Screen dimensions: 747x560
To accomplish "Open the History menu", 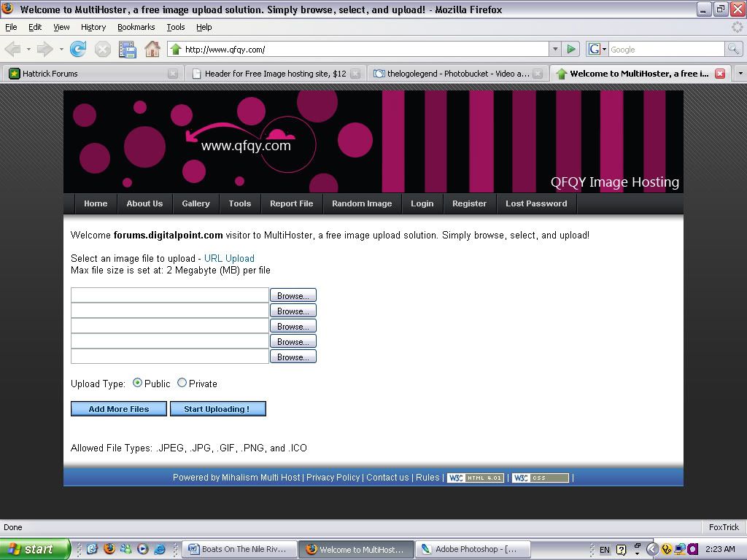I will (93, 27).
